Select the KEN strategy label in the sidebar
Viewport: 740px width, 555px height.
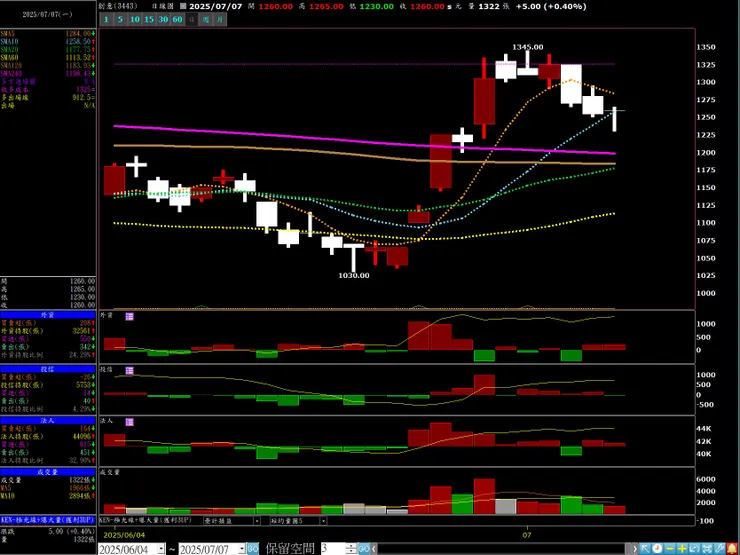48,520
